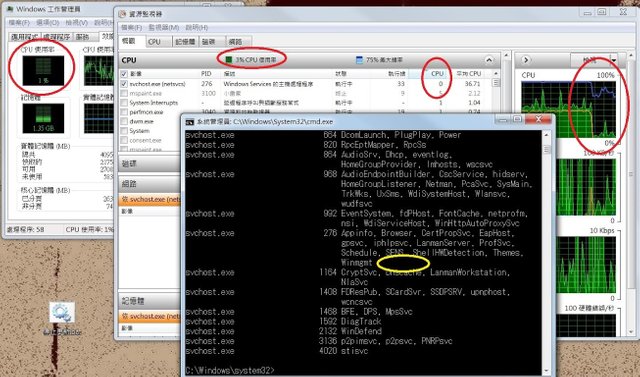Viewport: 640px width, 377px height.
Task: Check the consent.exe process checkbox
Action: click(x=124, y=140)
